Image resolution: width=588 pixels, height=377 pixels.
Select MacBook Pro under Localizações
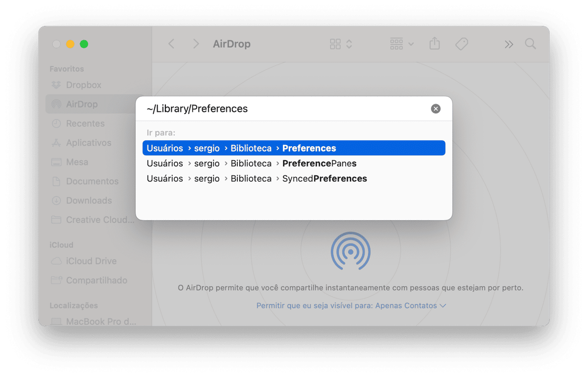(94, 321)
